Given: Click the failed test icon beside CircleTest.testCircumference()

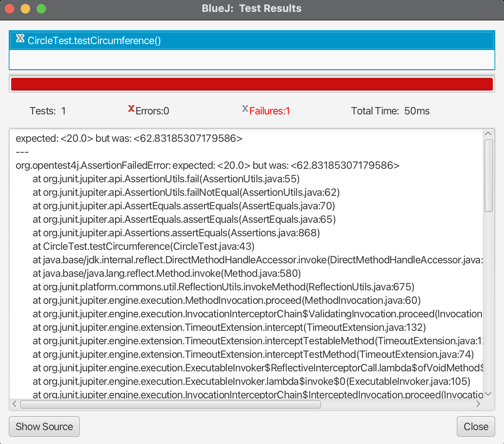Looking at the screenshot, I should [20, 39].
